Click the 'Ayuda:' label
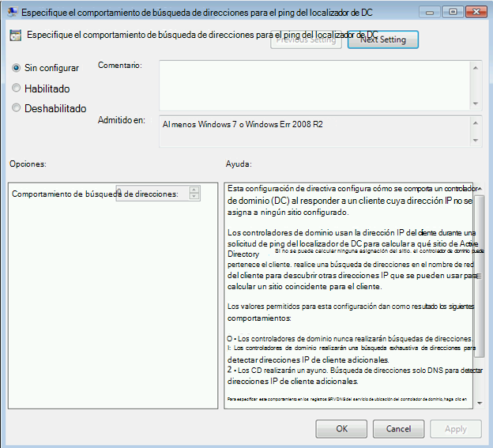This screenshot has height=448, width=493. [239, 164]
